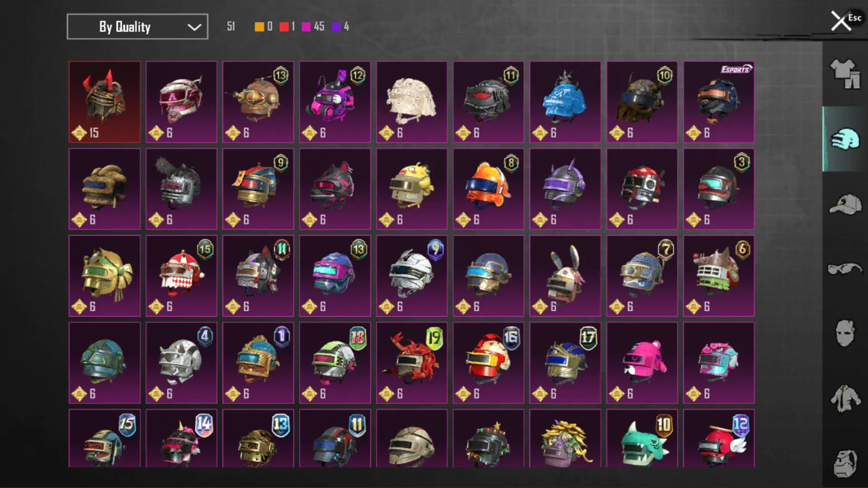Filter by purple quality swatch showing 4
This screenshot has width=868, height=488.
point(336,27)
